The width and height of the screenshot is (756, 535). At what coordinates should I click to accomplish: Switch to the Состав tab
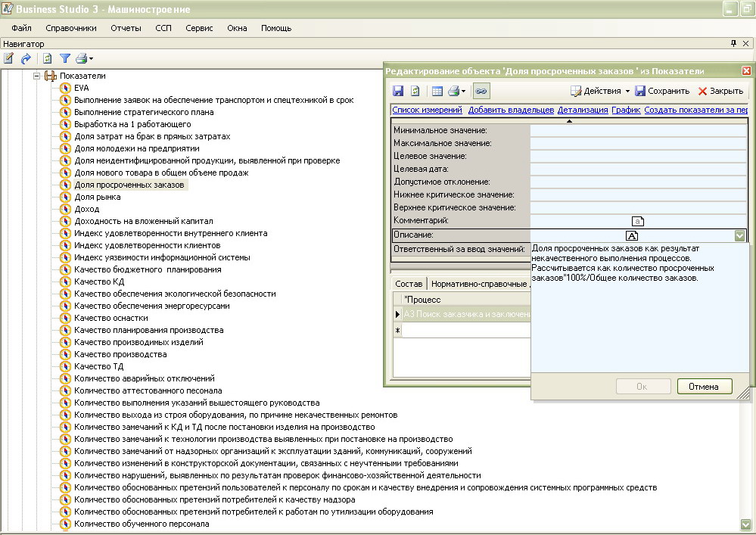point(409,284)
